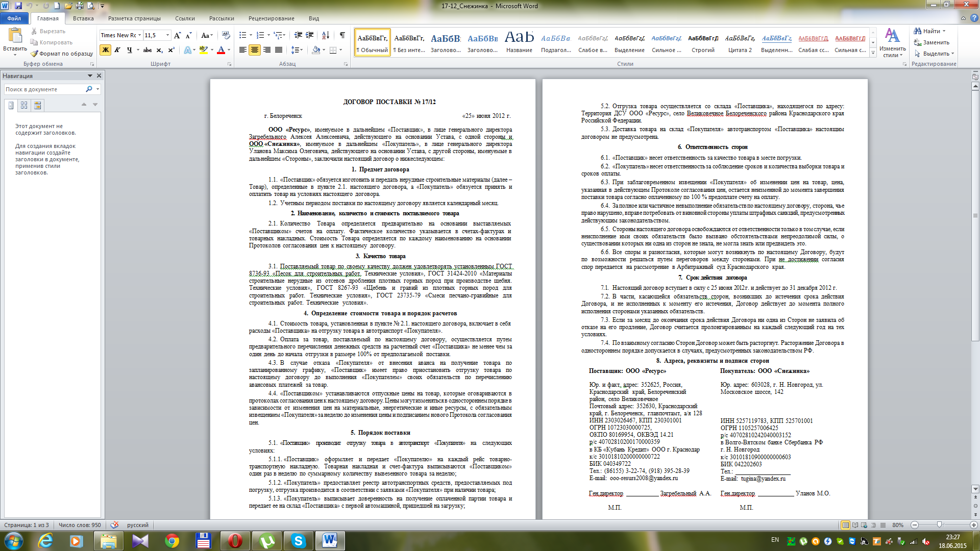Apply strikethrough formatting

(x=148, y=50)
